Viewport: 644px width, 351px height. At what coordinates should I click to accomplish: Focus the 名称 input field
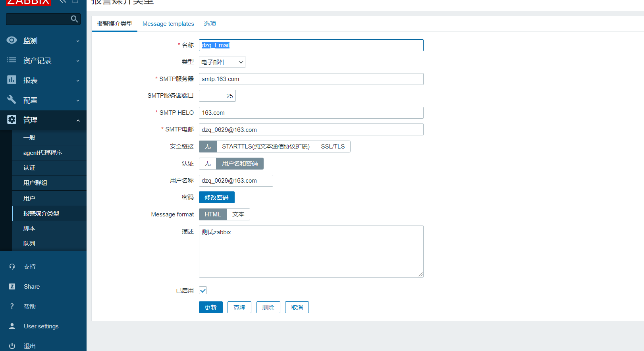pos(311,45)
